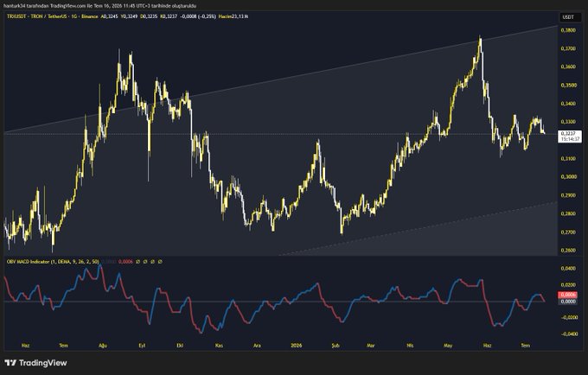Click the red 0,0006 value in indicator legend

pos(125,262)
